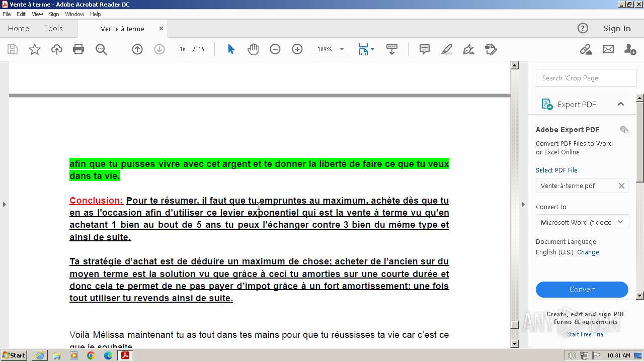Select the Highlight text tool
644x362 pixels.
447,49
